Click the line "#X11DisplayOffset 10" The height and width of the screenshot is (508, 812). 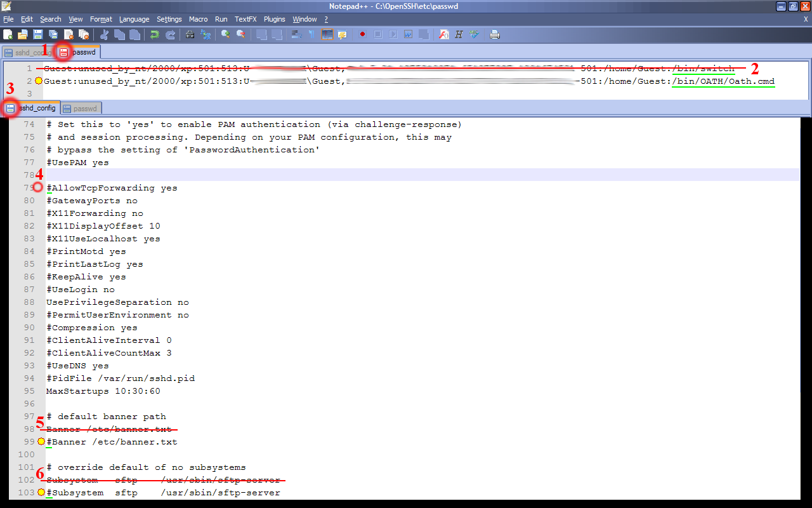pos(103,226)
